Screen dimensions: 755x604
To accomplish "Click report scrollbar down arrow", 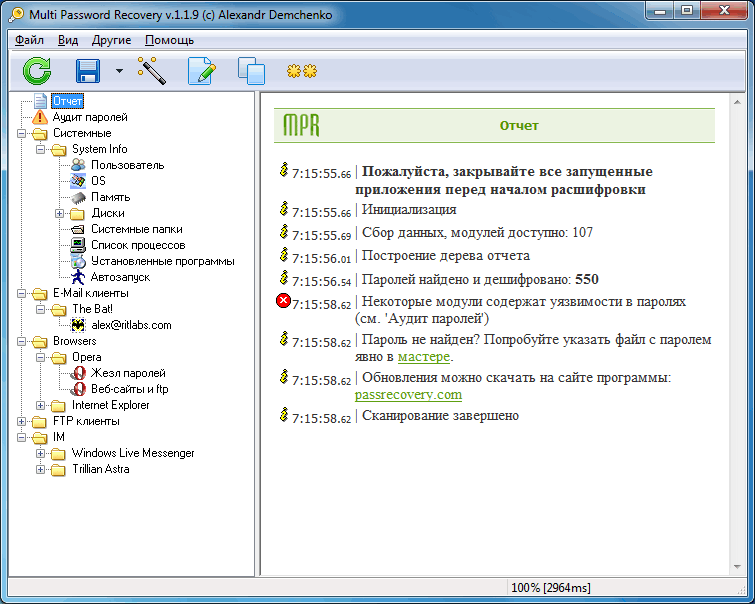I will [x=737, y=567].
